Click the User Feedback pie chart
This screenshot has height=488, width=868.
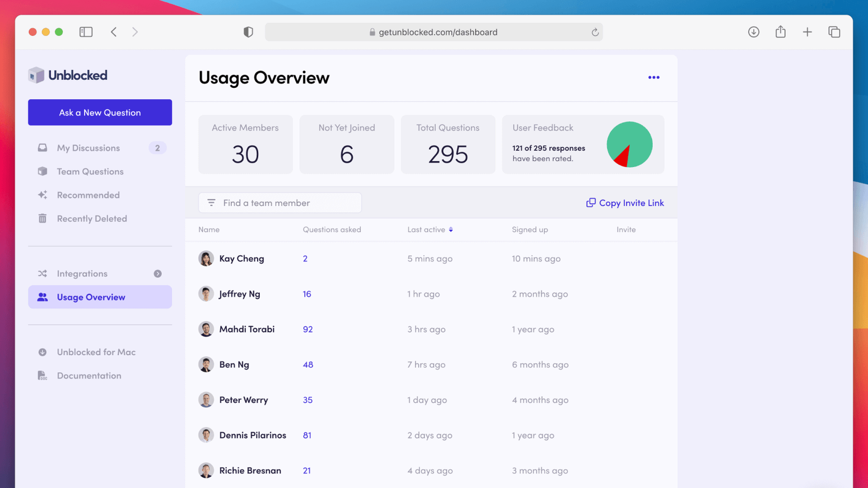(x=629, y=144)
